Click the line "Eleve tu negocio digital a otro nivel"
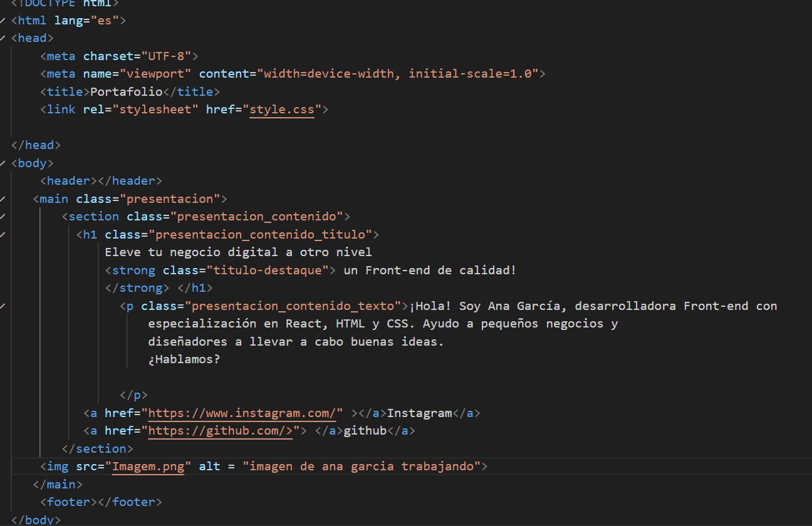Viewport: 812px width, 526px height. pos(239,252)
